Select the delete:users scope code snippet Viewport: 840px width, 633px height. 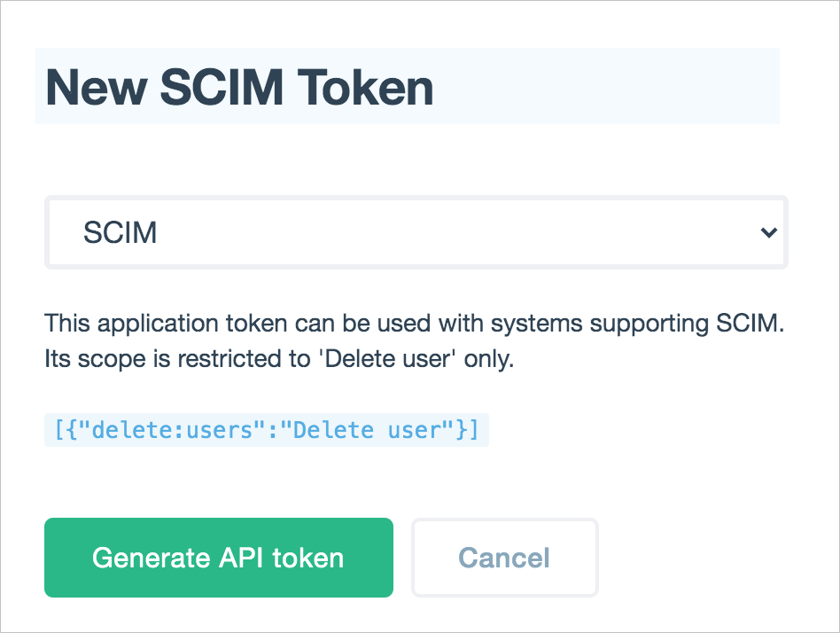pos(266,429)
